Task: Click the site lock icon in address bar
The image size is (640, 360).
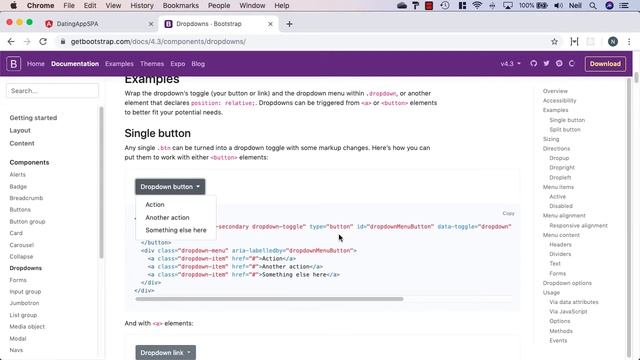Action: tap(62, 42)
